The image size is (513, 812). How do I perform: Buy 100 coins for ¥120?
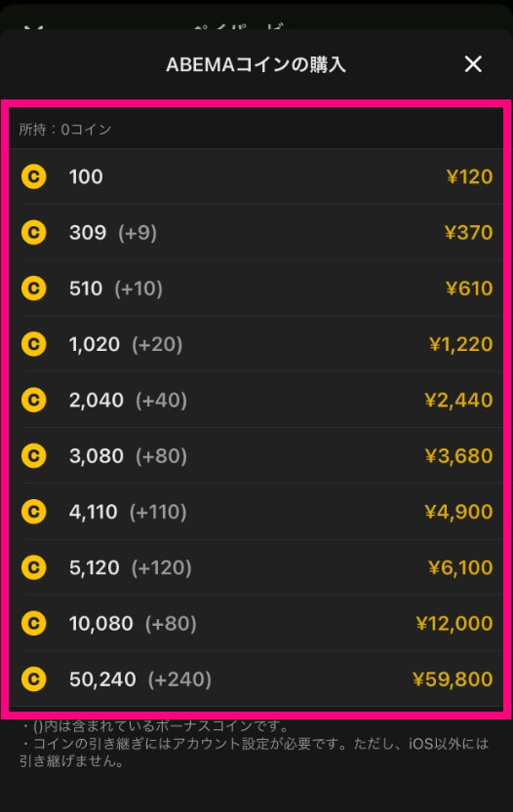(x=256, y=176)
